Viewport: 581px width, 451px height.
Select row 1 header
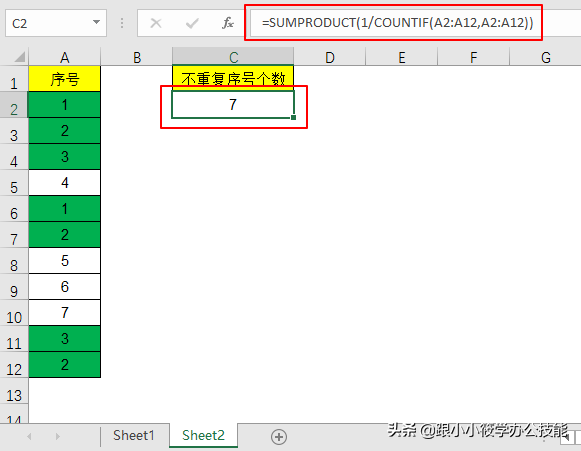point(14,79)
